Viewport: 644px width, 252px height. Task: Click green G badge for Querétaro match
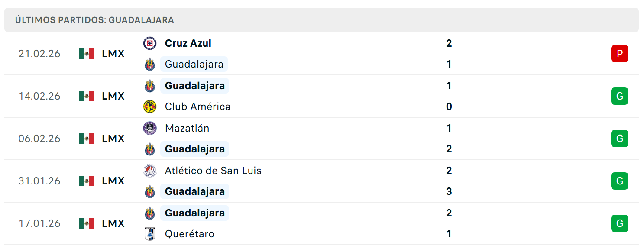[x=620, y=223]
